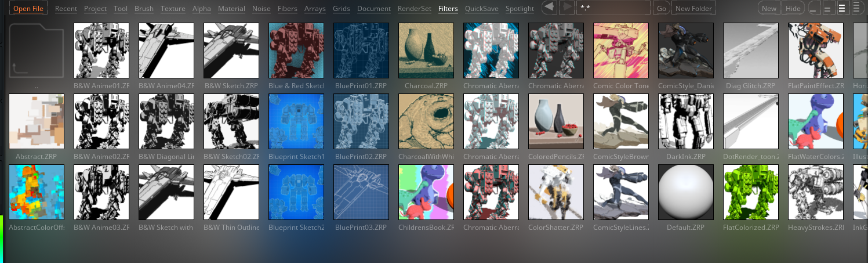Viewport: 868px width, 263px height.
Task: Set LightBox to two-line height icon
Action: pyautogui.click(x=828, y=8)
